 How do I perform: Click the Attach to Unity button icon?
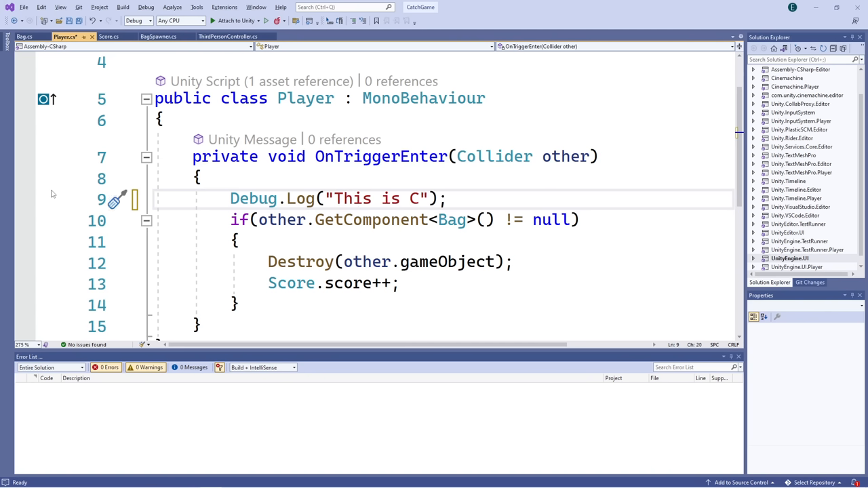[x=213, y=20]
